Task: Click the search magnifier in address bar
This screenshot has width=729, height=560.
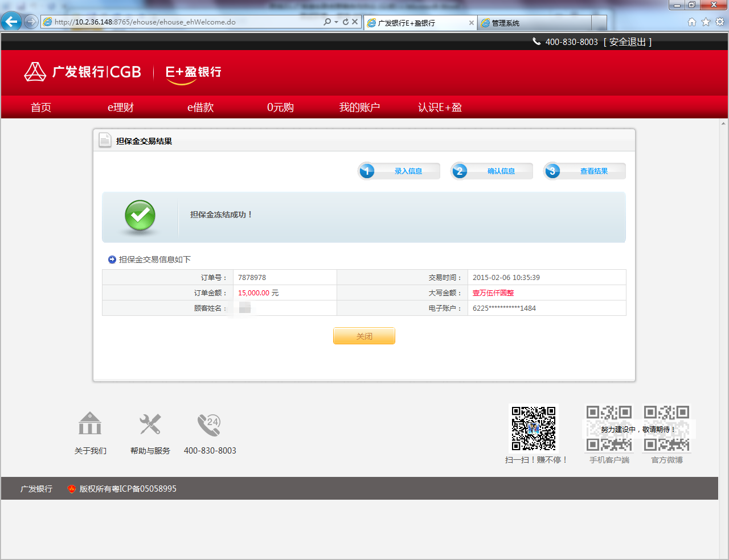Action: tap(327, 22)
